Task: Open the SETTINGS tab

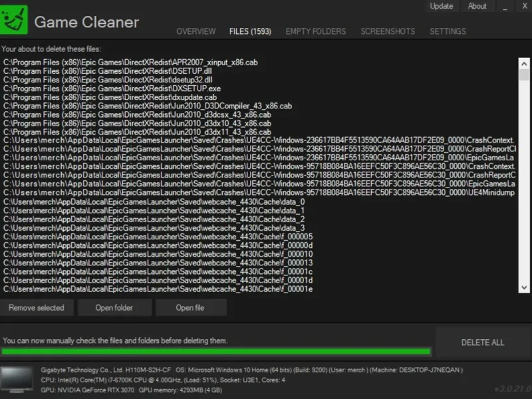Action: [448, 31]
